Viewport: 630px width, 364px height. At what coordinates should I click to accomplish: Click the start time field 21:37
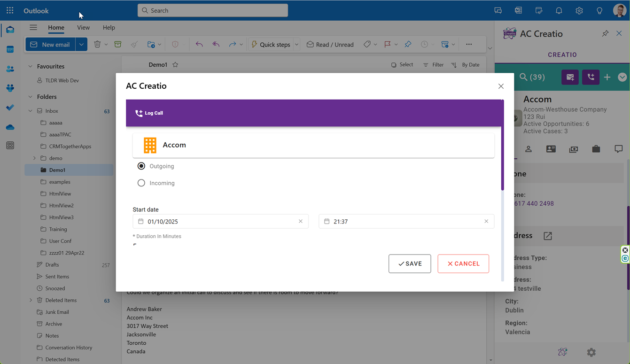[x=406, y=221]
